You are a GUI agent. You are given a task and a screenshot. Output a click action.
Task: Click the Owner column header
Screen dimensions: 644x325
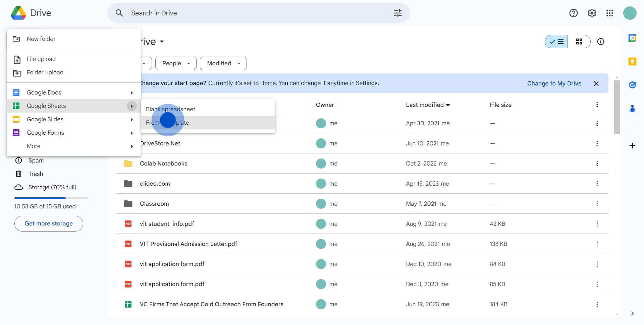325,105
